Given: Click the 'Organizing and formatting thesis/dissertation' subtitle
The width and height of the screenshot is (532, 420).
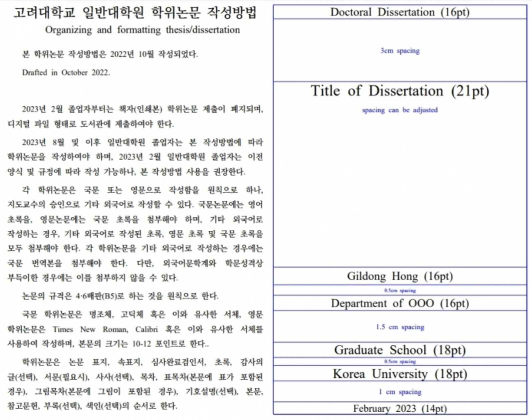Looking at the screenshot, I should [x=143, y=30].
